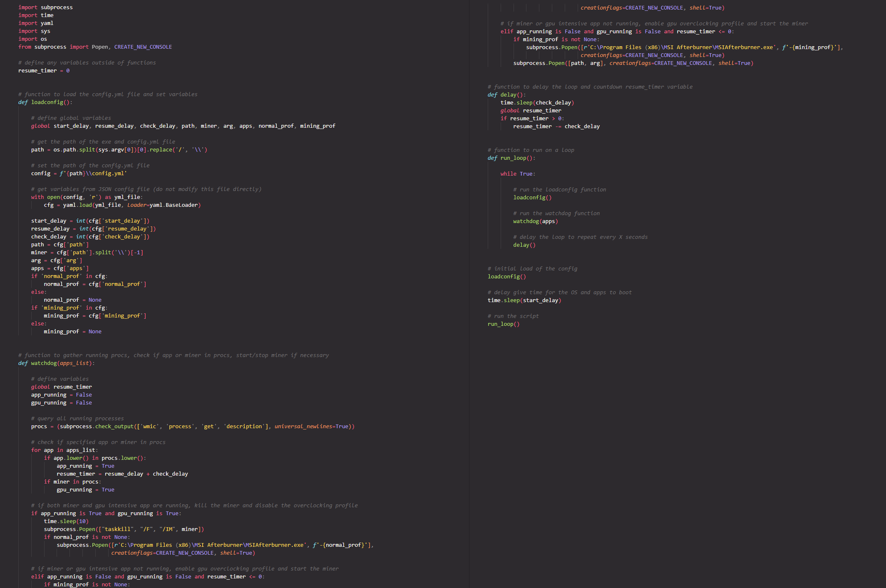Image resolution: width=886 pixels, height=588 pixels.
Task: Click the yaml.load line assigning cfg
Action: (122, 205)
